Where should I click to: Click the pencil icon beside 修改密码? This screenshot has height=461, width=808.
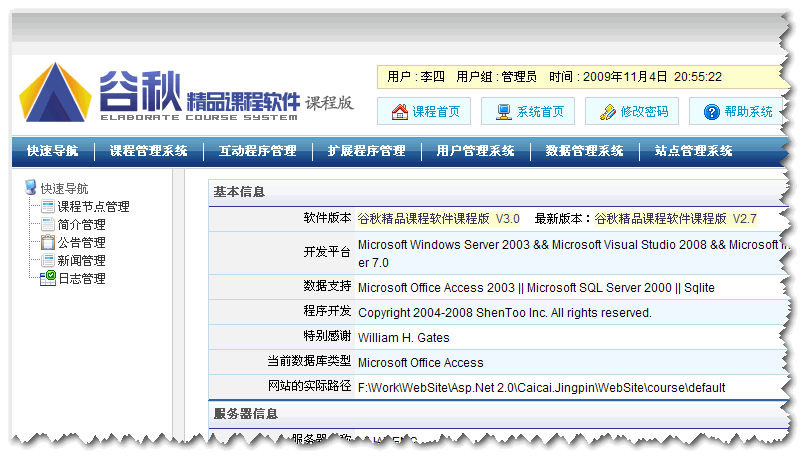click(608, 112)
